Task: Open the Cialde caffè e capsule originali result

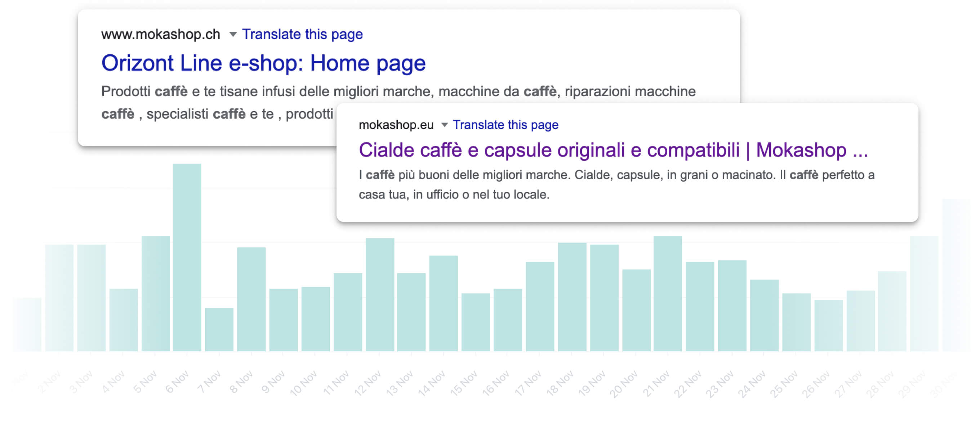Action: (x=613, y=150)
